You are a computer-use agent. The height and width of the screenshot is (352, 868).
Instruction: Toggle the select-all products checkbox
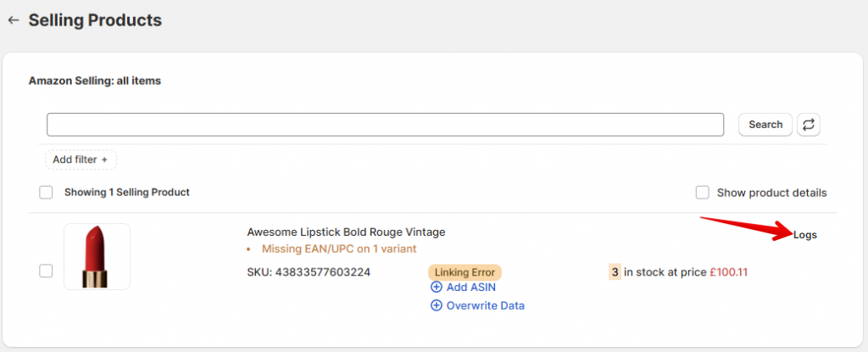point(47,193)
